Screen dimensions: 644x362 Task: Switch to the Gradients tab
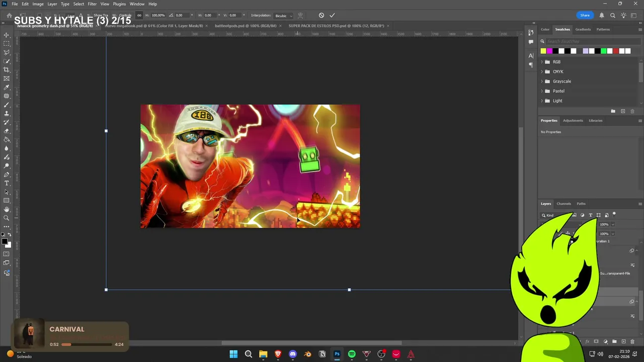pyautogui.click(x=583, y=29)
